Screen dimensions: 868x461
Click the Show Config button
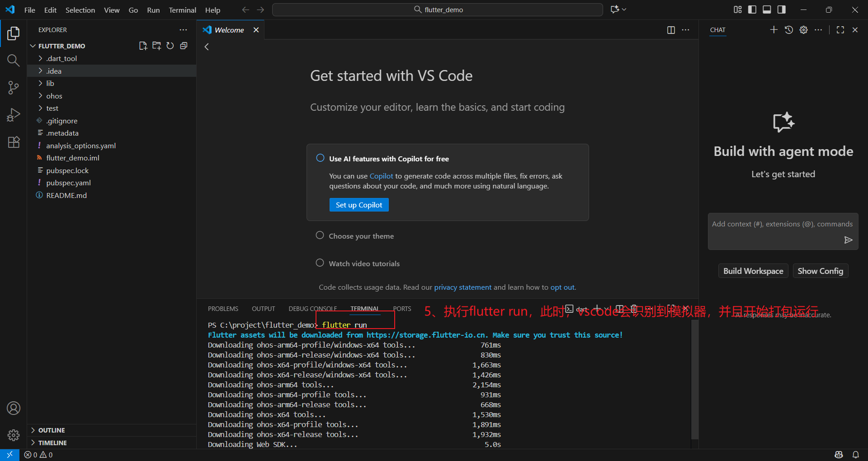[x=820, y=271]
